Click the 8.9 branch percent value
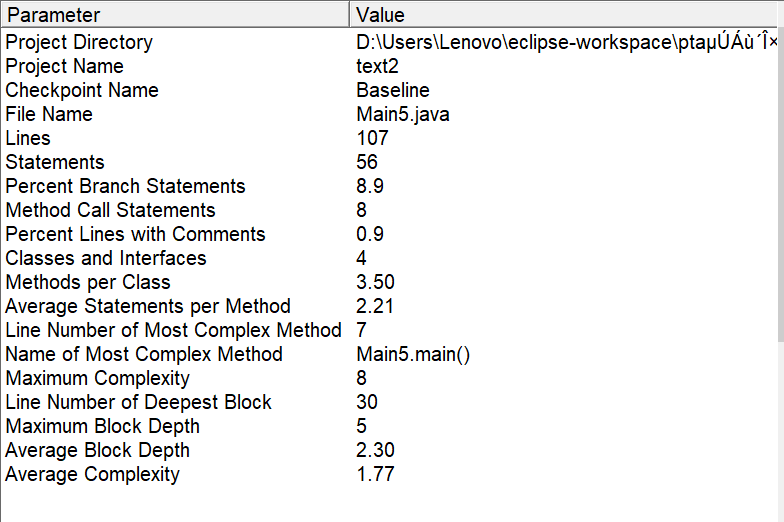 coord(370,186)
